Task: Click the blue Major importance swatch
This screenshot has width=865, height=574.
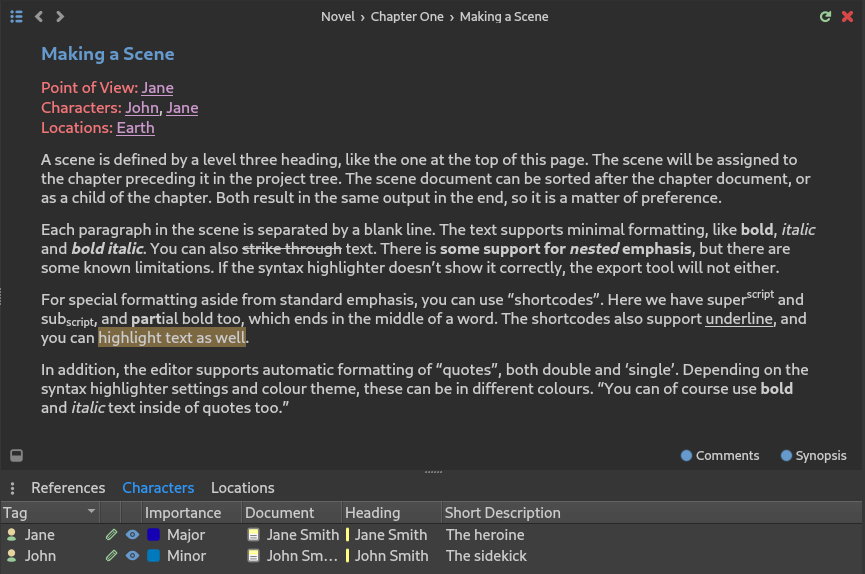Action: point(153,534)
